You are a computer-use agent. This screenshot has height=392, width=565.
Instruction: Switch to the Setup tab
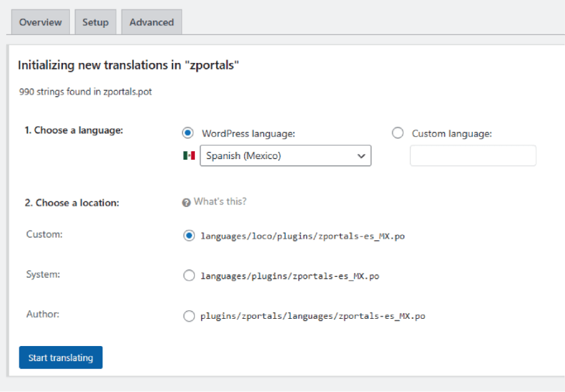[96, 22]
